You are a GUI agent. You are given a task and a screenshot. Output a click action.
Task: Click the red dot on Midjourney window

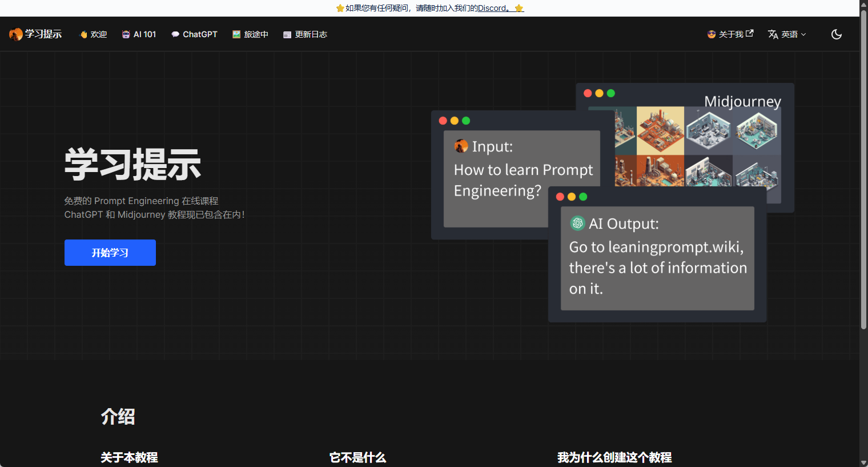pos(588,93)
